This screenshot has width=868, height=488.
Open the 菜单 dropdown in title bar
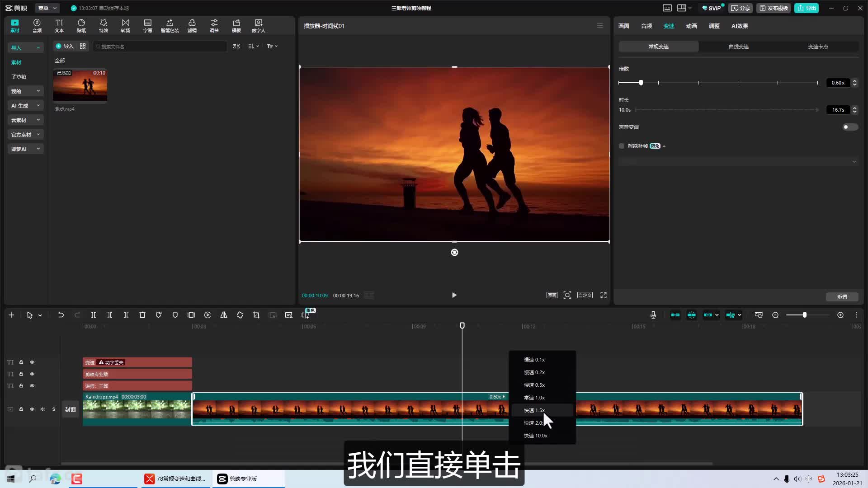click(47, 8)
